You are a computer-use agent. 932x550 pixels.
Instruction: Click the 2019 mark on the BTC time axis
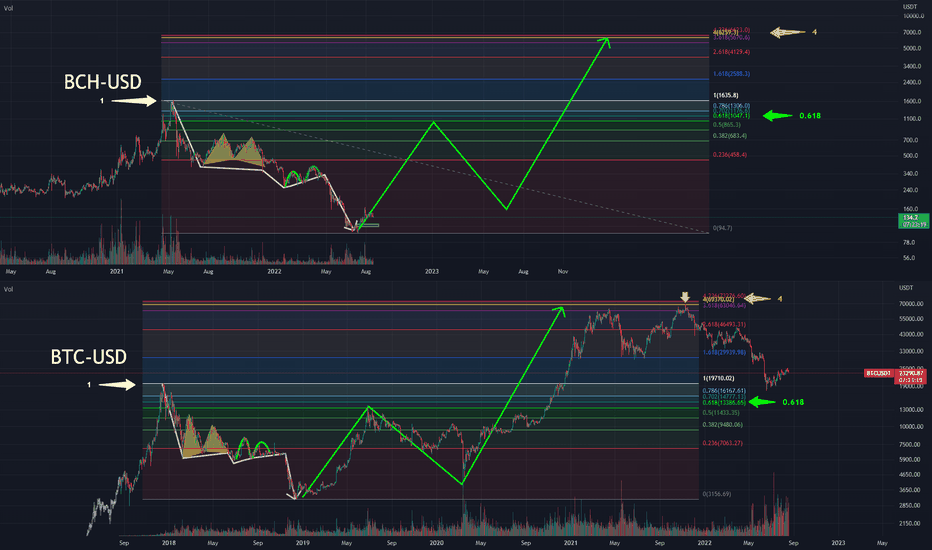coord(302,543)
